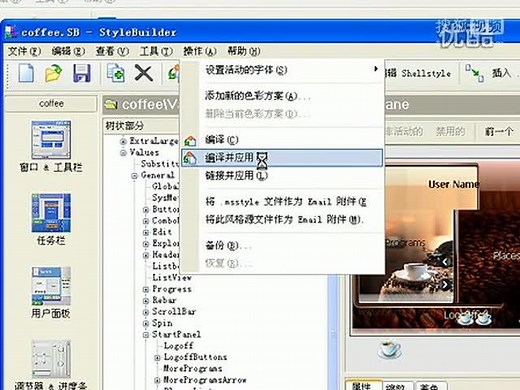The width and height of the screenshot is (520, 390).
Task: Expand the Button tree node
Action: (146, 210)
